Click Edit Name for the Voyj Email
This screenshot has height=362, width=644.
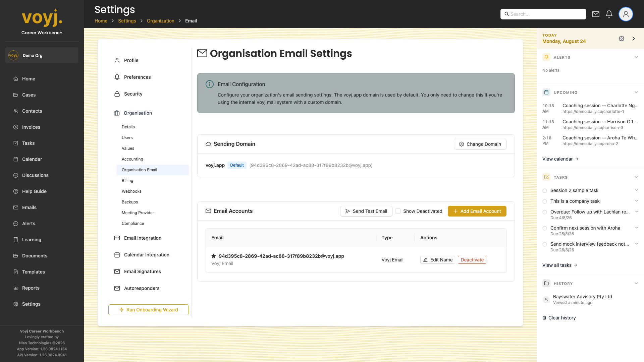[x=438, y=260]
